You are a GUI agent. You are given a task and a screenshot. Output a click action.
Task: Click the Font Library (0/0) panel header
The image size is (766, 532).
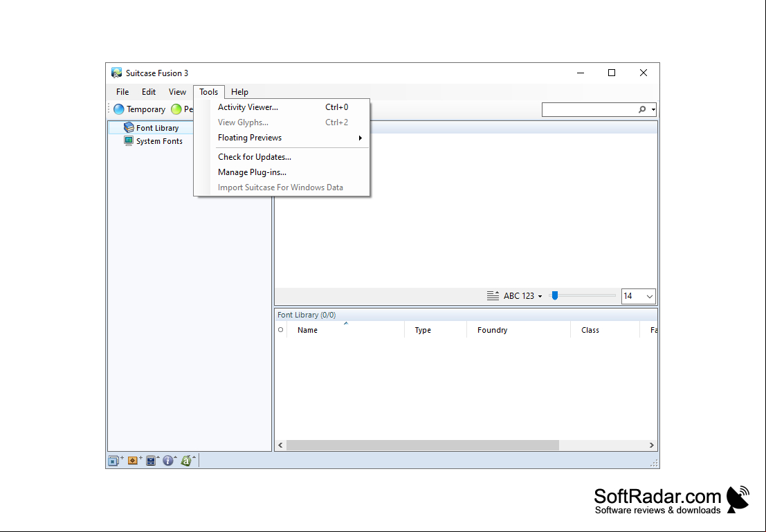coord(466,315)
